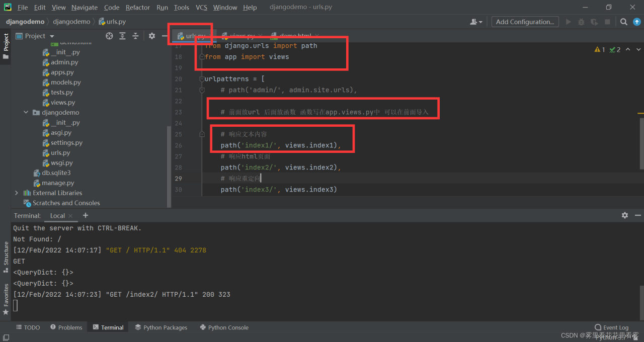
Task: Select asgi.py in project tree
Action: coord(61,133)
